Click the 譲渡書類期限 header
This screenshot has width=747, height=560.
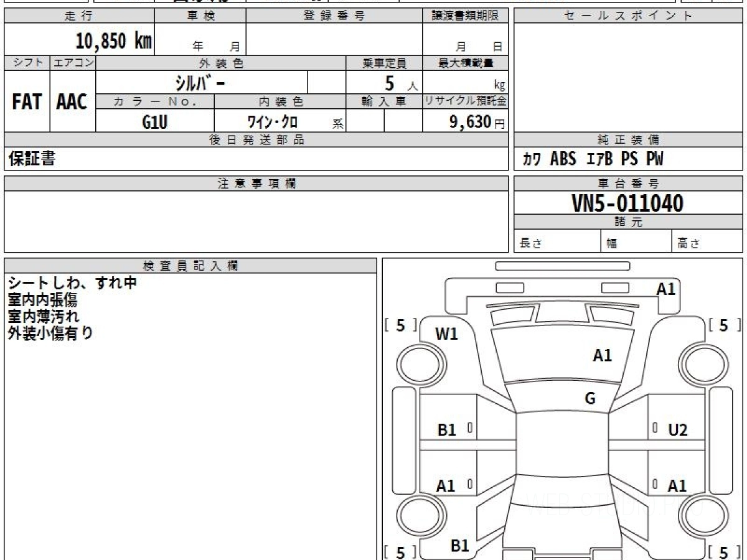(465, 16)
